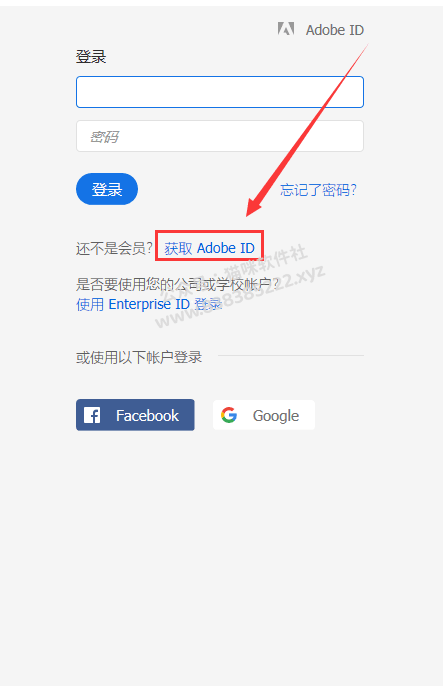Click the blue 登录 button
443x686 pixels.
point(107,189)
